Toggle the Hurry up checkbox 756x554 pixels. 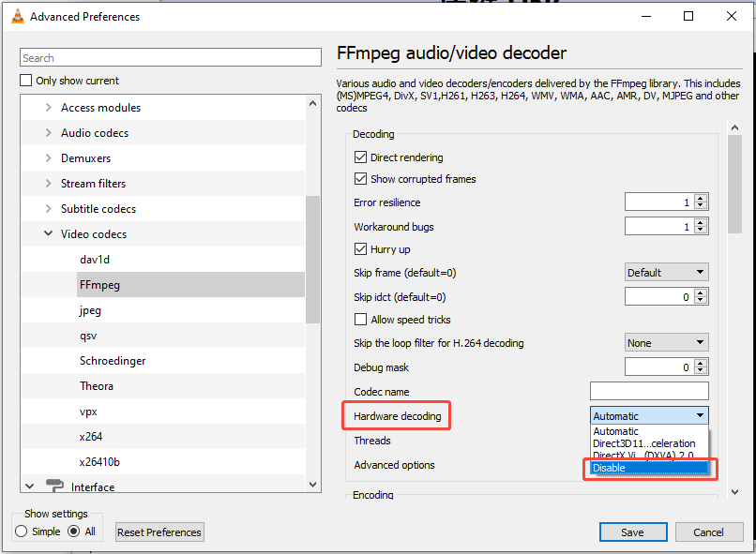point(360,249)
